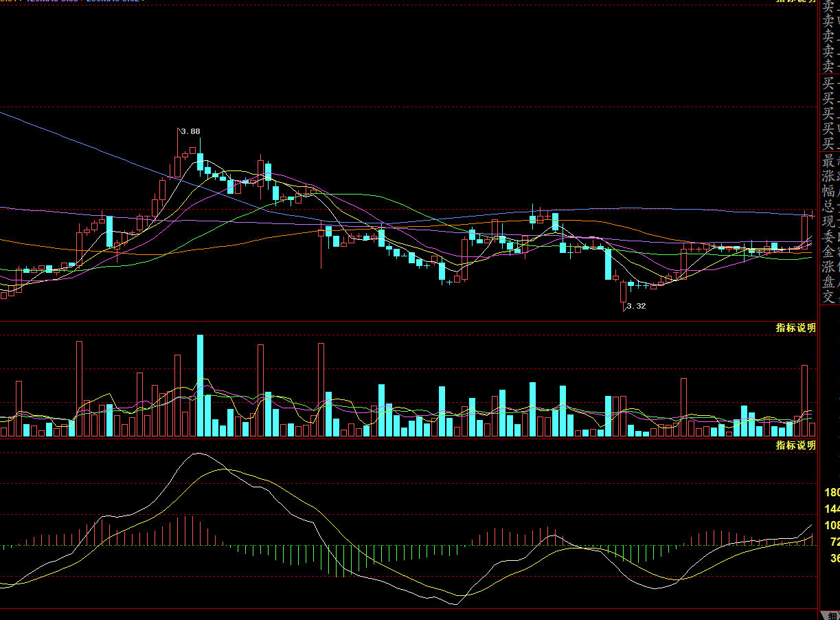This screenshot has height=620, width=840.
Task: Click the 3.32 low price label
Action: pos(636,306)
